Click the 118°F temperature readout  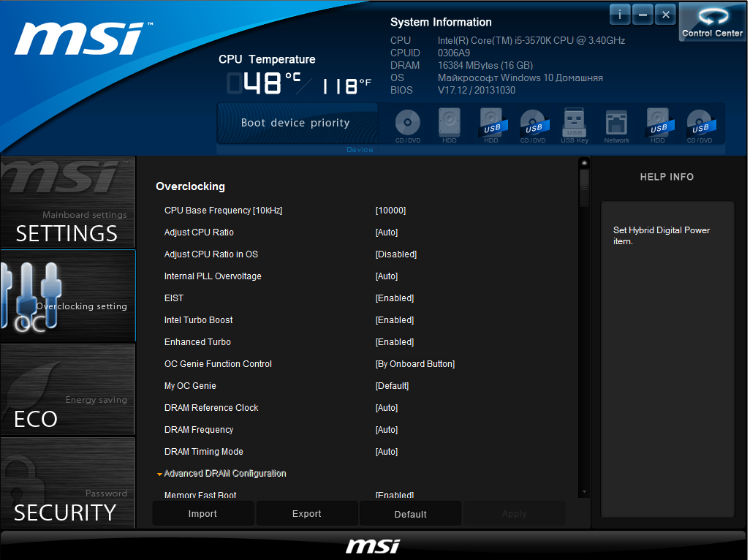point(346,86)
